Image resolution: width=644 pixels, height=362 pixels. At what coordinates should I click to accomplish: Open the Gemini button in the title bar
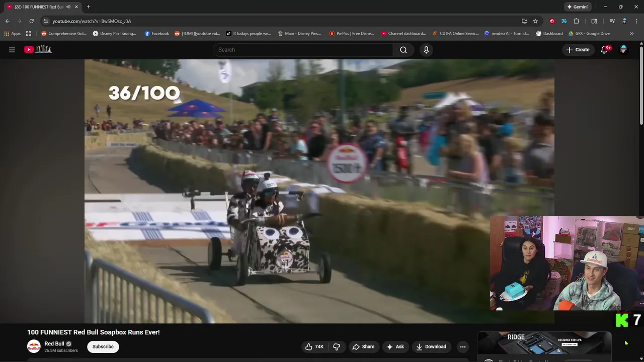pyautogui.click(x=577, y=7)
